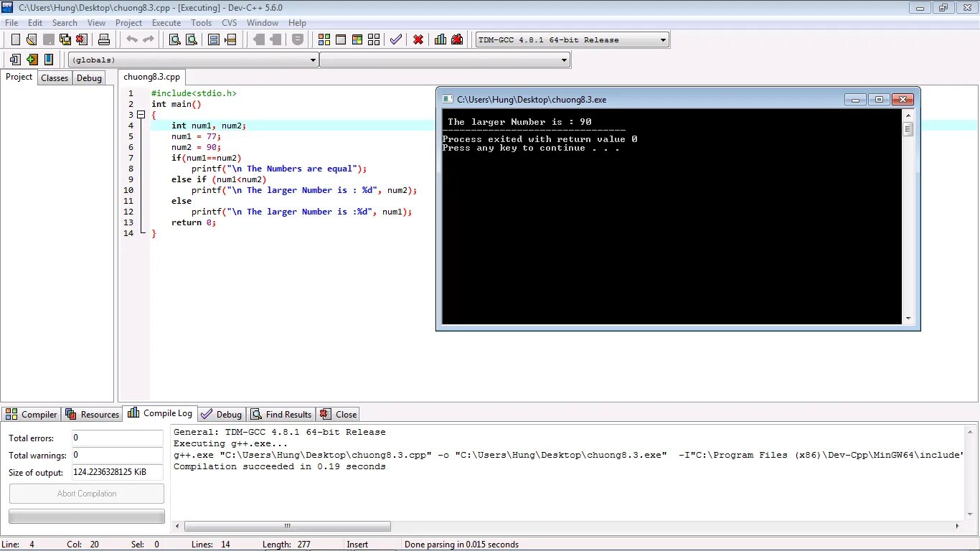Image resolution: width=980 pixels, height=551 pixels.
Task: Undo the last edit via the toolbar arrow
Action: point(132,39)
